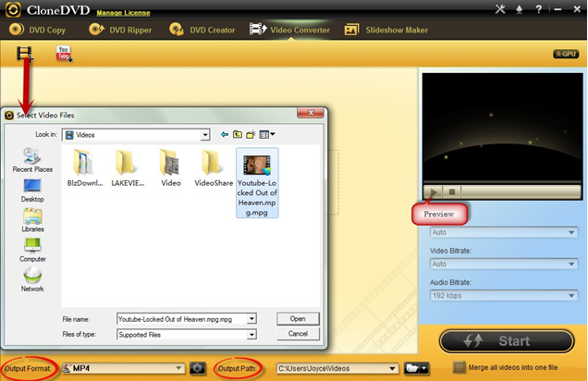
Task: Select the Video folder
Action: [x=171, y=167]
